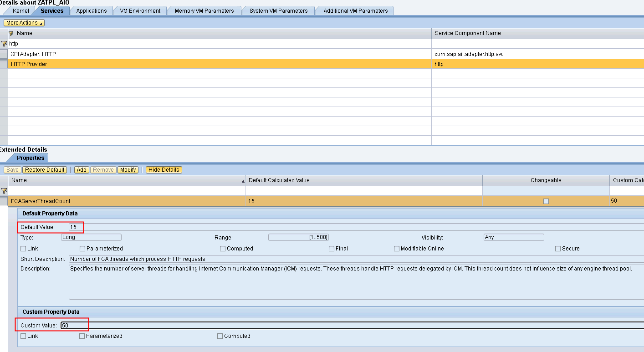Click the http filter input in Name column
Viewport: 644px width, 352px height.
(220, 44)
